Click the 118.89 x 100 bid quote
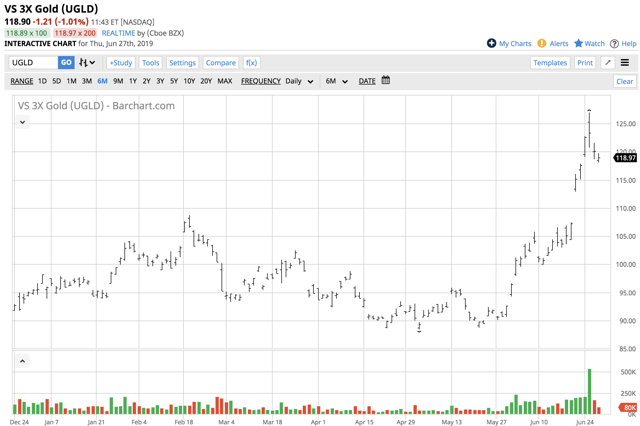 point(27,33)
